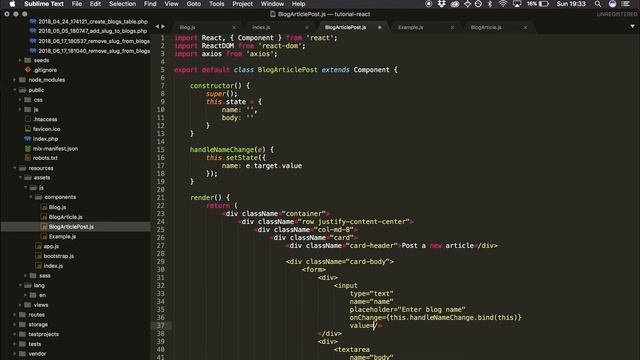Collapse the assets folder
640x360 pixels.
[20, 178]
